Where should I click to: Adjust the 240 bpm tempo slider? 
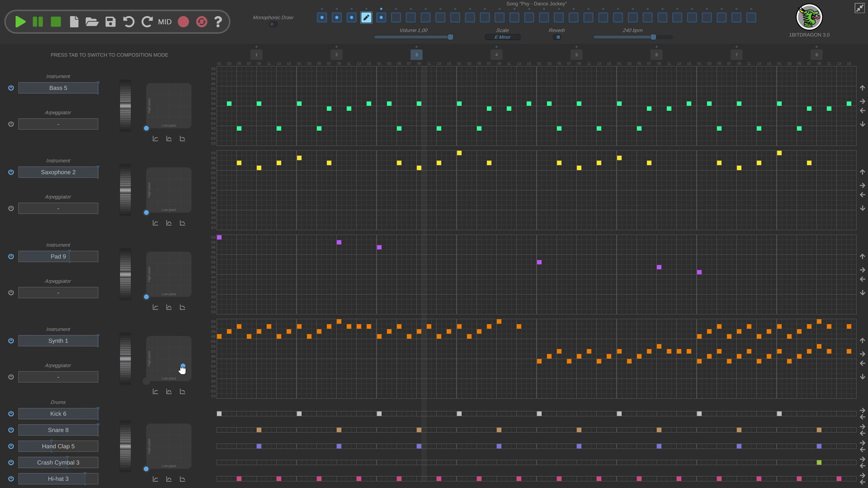(x=653, y=37)
